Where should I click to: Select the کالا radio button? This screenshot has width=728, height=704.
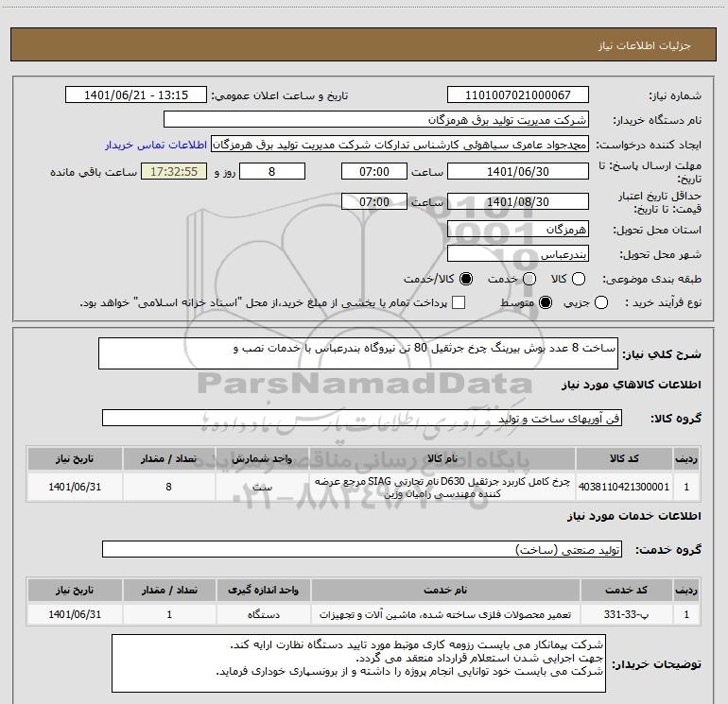579,279
